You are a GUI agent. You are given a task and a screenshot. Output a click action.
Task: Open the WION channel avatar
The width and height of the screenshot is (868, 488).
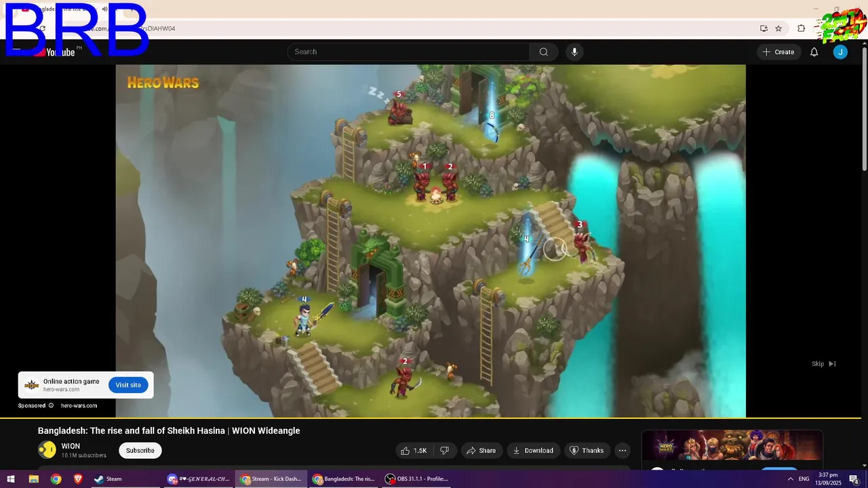click(x=47, y=450)
